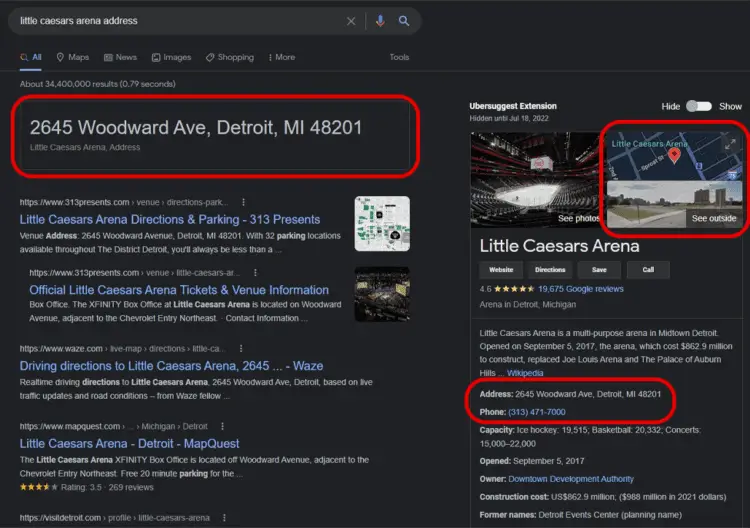Open the See outside street view thumbnail
This screenshot has height=528, width=750.
[674, 205]
